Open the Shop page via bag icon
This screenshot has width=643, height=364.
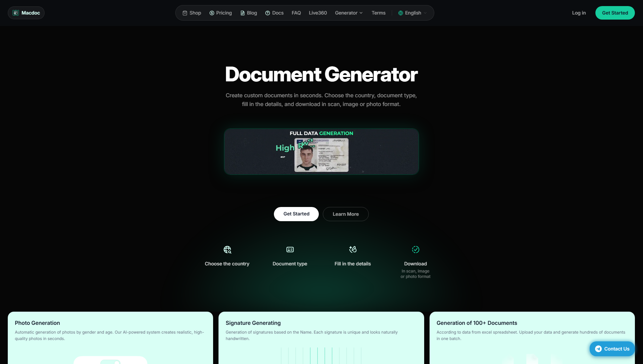coord(185,13)
